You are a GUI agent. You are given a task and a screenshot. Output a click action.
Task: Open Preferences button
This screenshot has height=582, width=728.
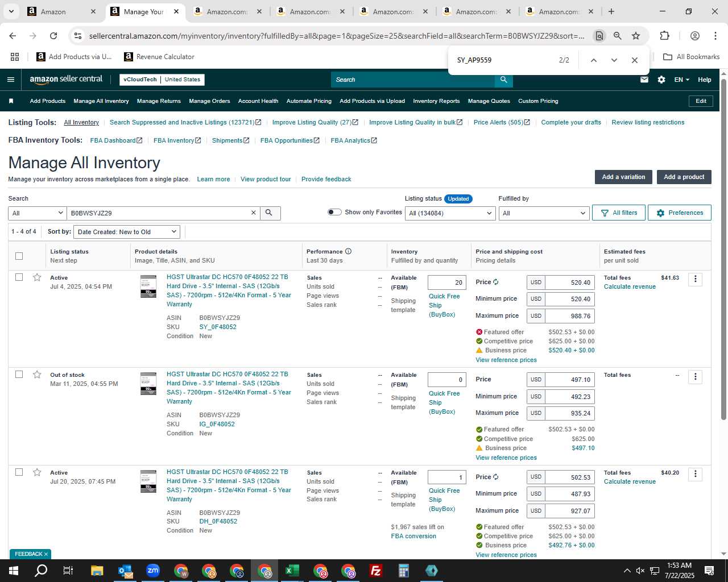pos(680,213)
